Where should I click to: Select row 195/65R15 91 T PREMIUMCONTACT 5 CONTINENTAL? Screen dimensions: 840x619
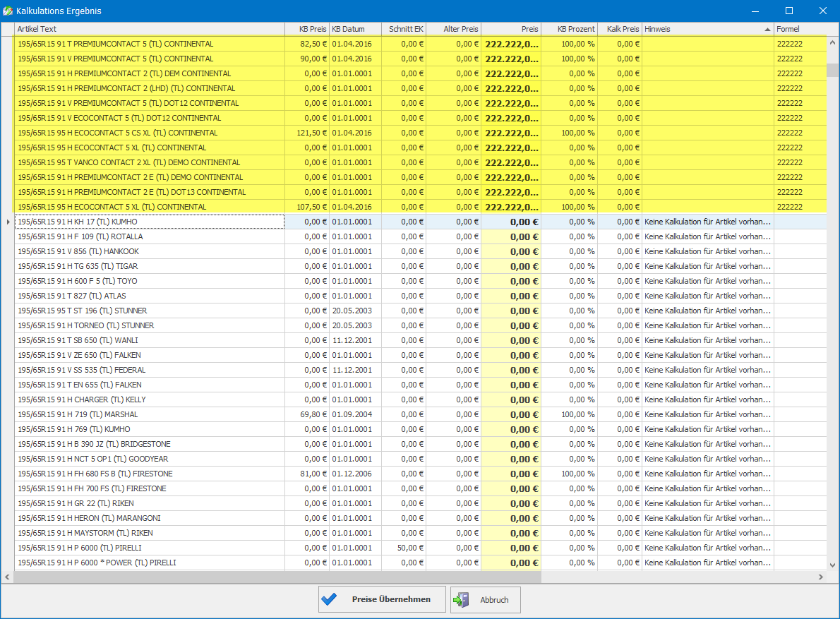[x=421, y=44]
